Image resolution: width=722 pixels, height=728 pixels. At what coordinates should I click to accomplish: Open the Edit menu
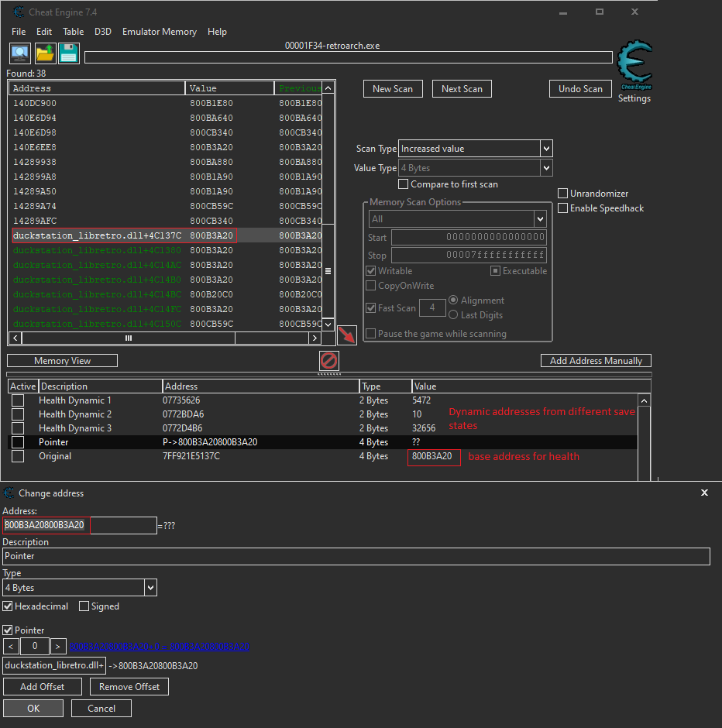pyautogui.click(x=44, y=32)
